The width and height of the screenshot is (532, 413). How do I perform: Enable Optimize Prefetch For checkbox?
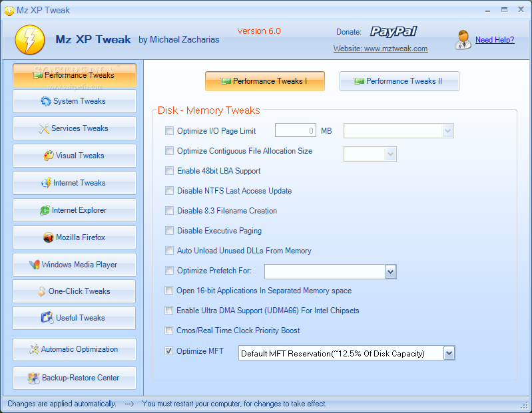[169, 271]
